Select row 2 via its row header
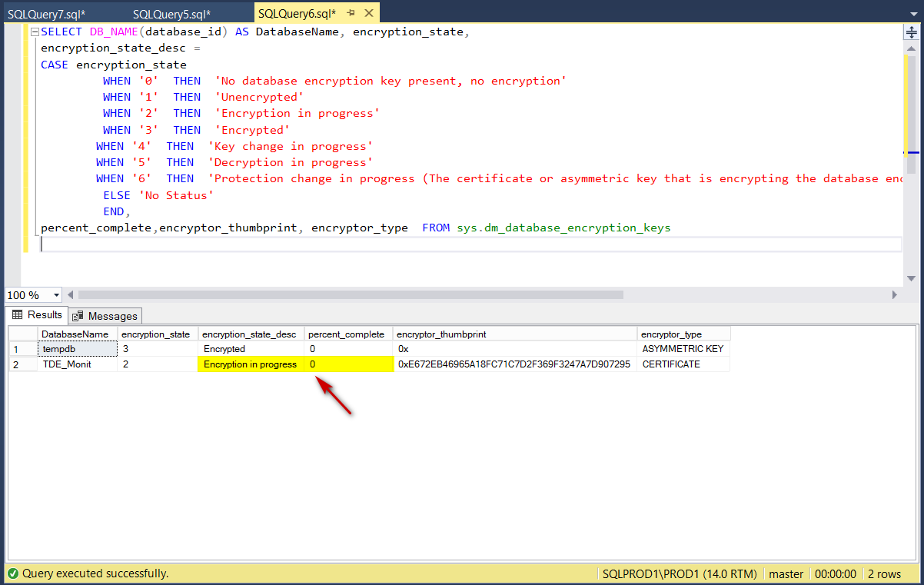 click(22, 364)
